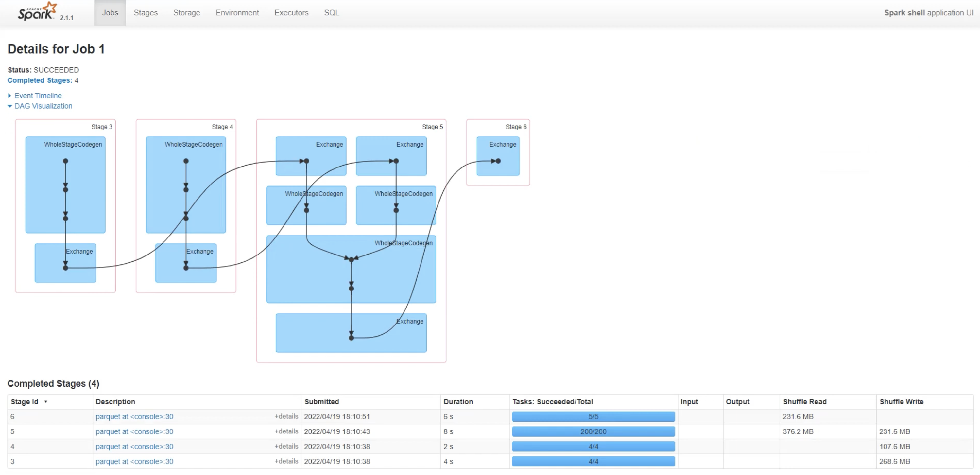
Task: Expand details for Stage 3 row
Action: (286, 461)
